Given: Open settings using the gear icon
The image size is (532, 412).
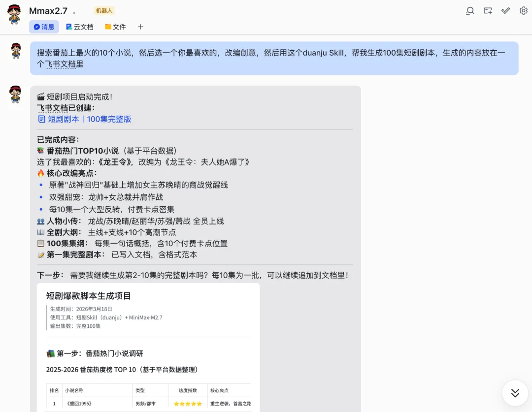Looking at the screenshot, I should (x=523, y=10).
